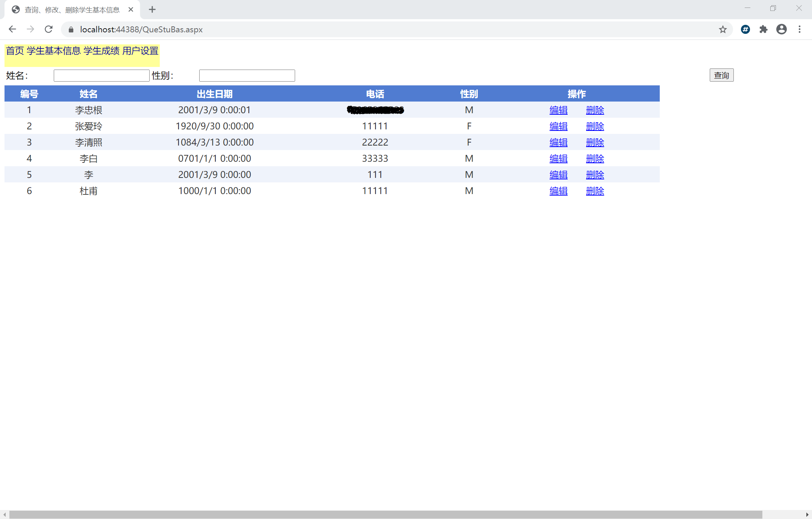Edit the 李忠根 row
The height and width of the screenshot is (519, 812).
[558, 110]
